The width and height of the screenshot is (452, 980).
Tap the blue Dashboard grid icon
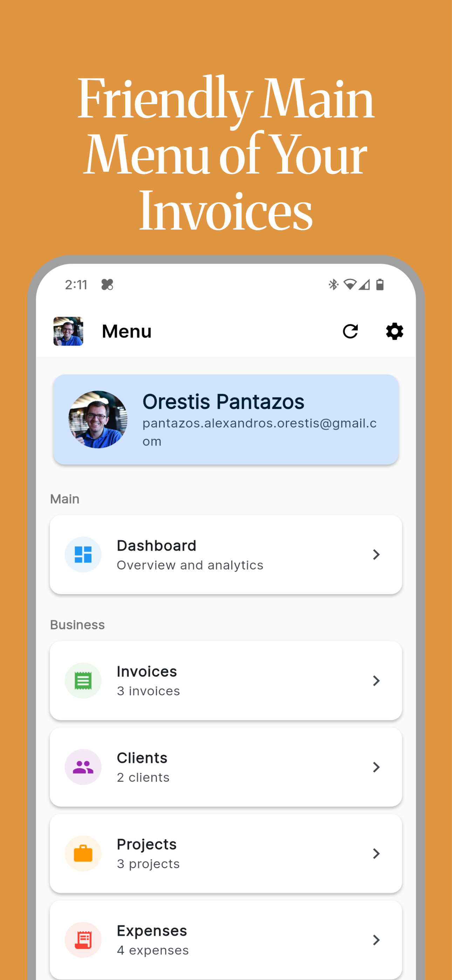[83, 554]
